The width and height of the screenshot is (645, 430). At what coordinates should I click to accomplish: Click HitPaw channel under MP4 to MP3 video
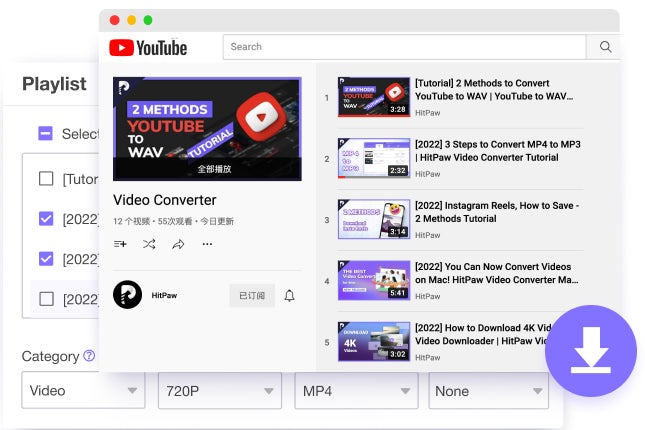click(x=427, y=174)
